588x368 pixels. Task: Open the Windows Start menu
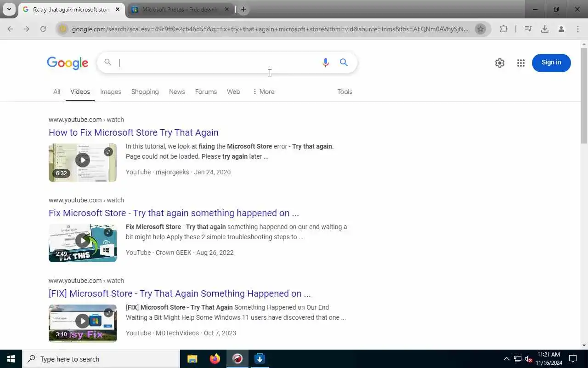(x=11, y=359)
